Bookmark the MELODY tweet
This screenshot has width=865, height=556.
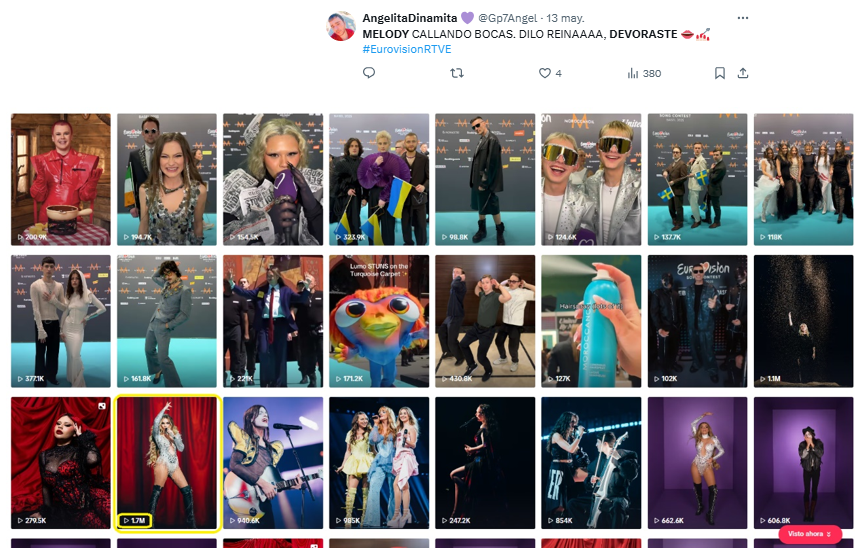(719, 73)
